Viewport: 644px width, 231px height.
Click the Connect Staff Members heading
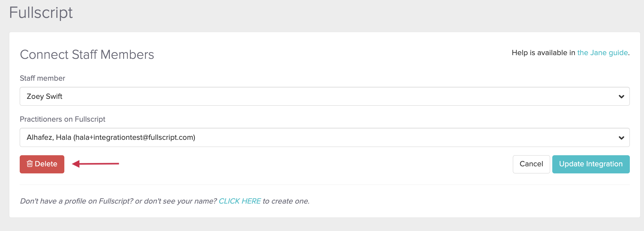point(87,55)
